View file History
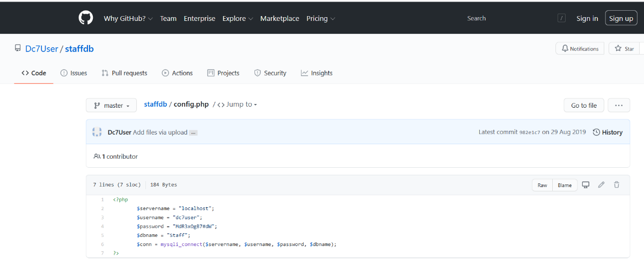Viewport: 644px width, 275px height. 608,132
